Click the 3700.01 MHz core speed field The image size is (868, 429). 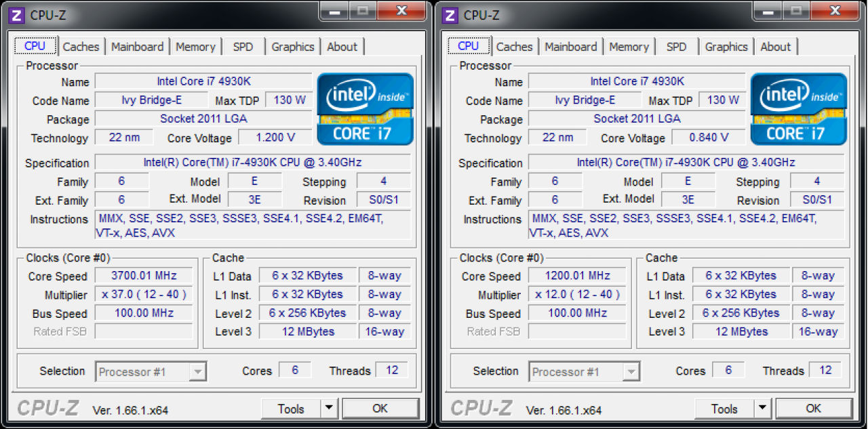pos(144,276)
